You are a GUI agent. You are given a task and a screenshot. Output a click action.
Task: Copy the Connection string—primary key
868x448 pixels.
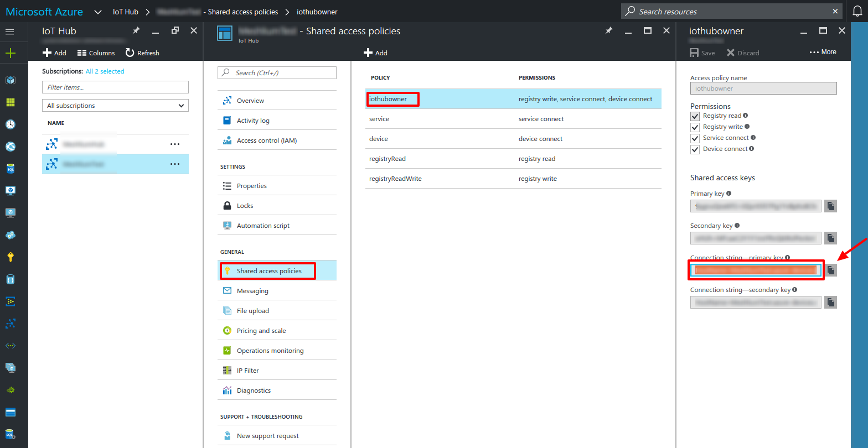click(x=830, y=270)
